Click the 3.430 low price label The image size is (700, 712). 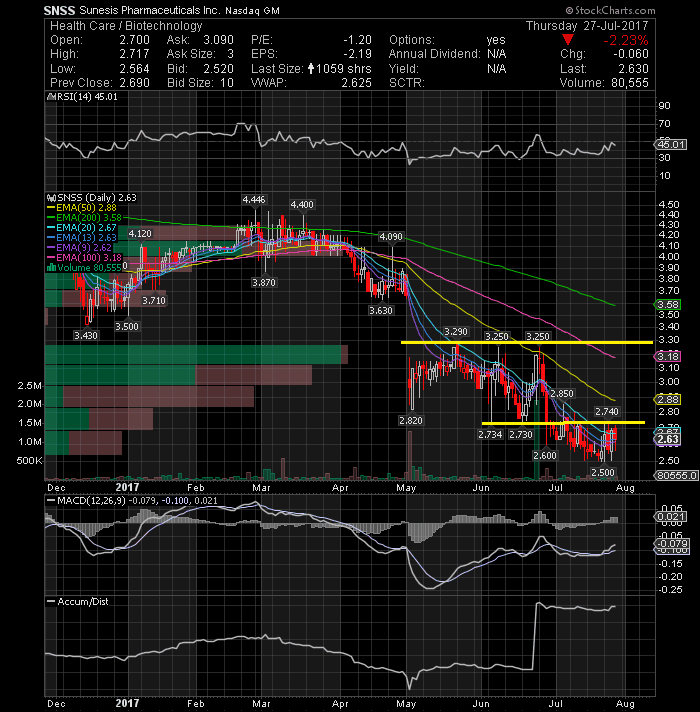86,336
